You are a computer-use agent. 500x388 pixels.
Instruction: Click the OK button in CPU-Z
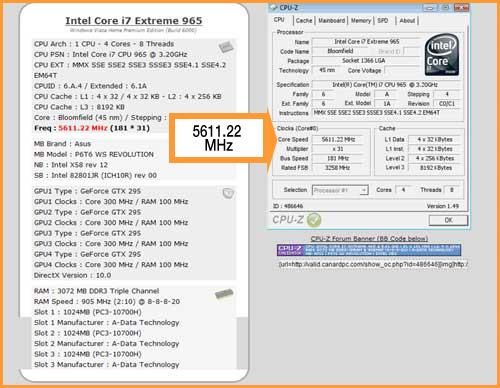click(x=448, y=220)
